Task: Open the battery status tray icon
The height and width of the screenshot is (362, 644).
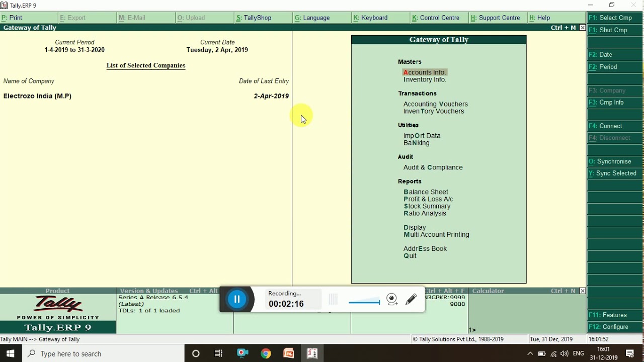Action: (542, 354)
